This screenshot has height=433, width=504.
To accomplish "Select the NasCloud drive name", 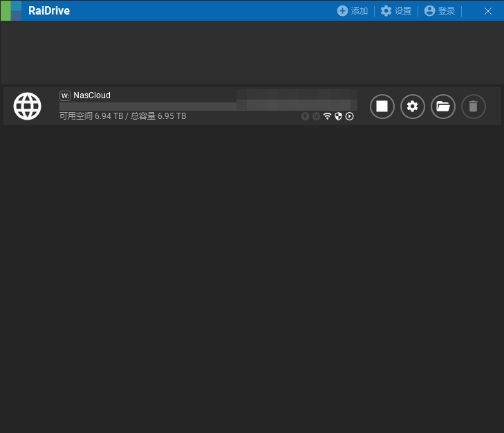I will 92,95.
